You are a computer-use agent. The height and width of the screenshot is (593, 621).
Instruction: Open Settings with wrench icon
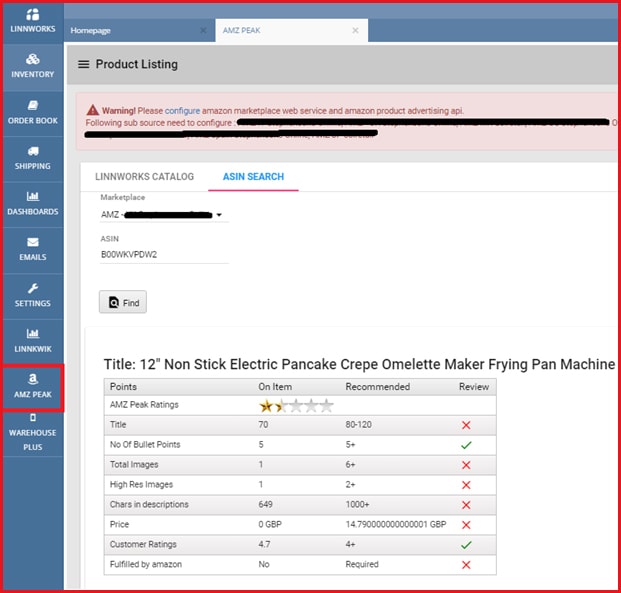[32, 295]
